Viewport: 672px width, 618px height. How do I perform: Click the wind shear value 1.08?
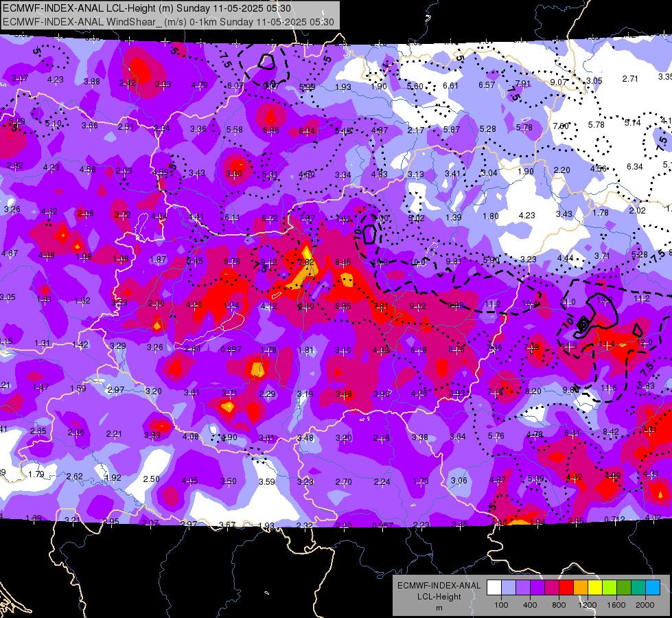click(x=120, y=259)
